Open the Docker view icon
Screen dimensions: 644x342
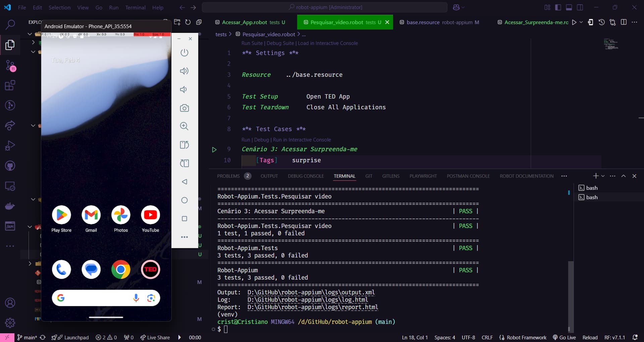(x=10, y=206)
